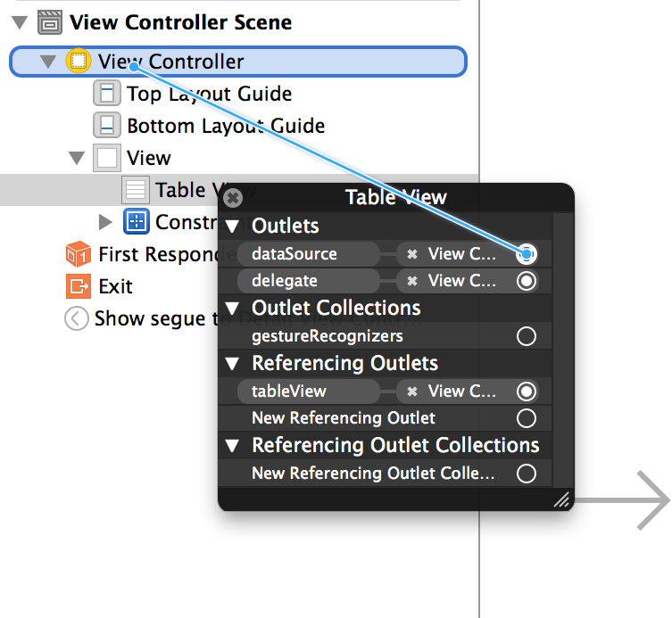Expand the Constraints disclosure triangle
This screenshot has width=672, height=618.
(x=106, y=222)
